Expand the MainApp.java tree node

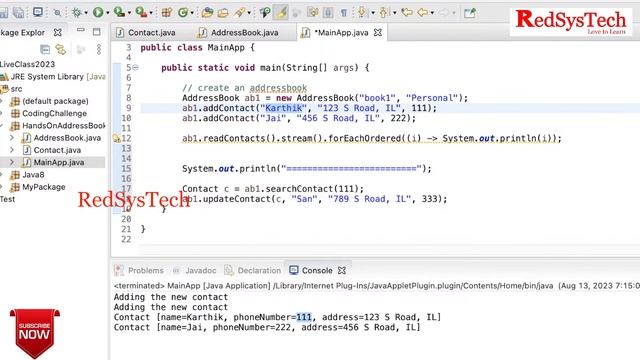[x=12, y=162]
